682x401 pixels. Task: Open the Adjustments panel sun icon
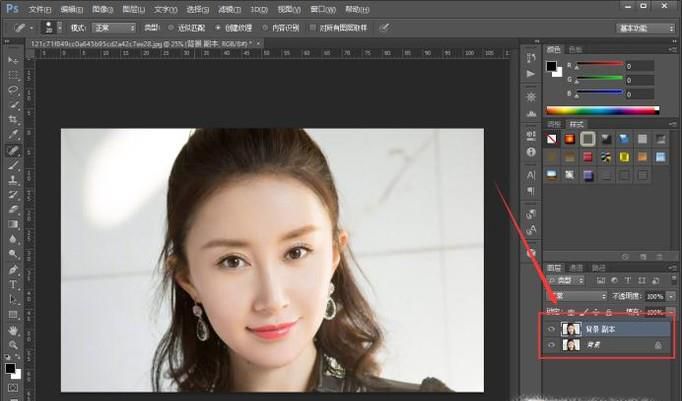[x=531, y=97]
